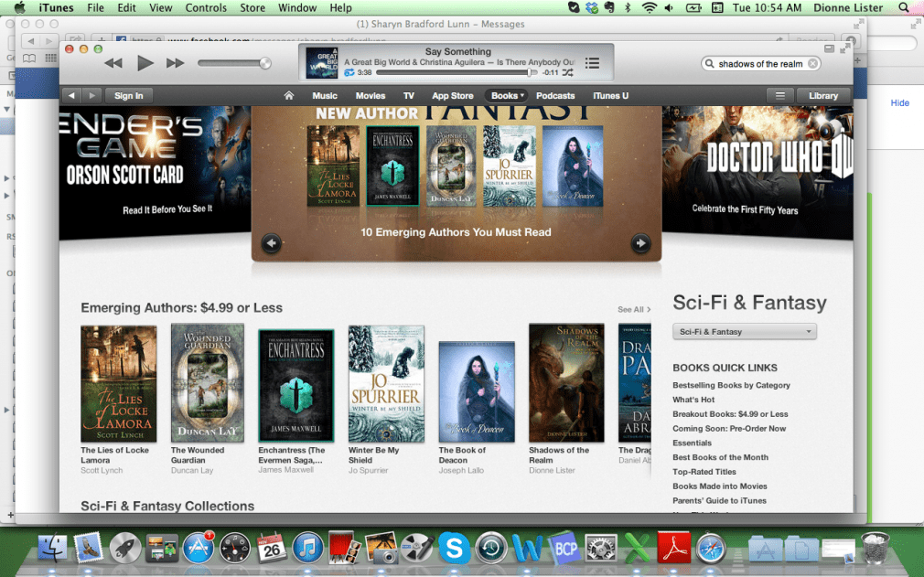Image resolution: width=924 pixels, height=577 pixels.
Task: Show the previous featured banner in carousel
Action: (271, 242)
